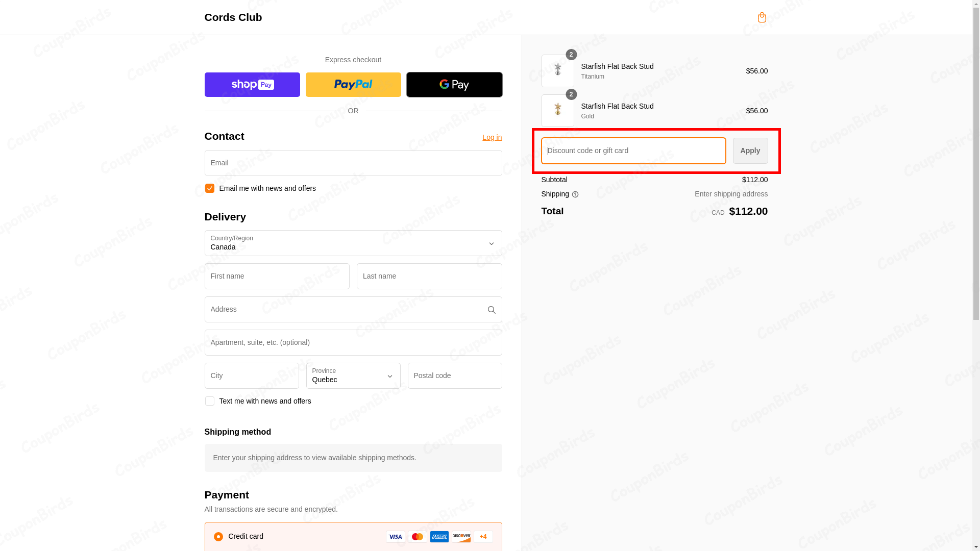Expand the +4 additional card types
This screenshot has height=551, width=980.
pyautogui.click(x=483, y=537)
